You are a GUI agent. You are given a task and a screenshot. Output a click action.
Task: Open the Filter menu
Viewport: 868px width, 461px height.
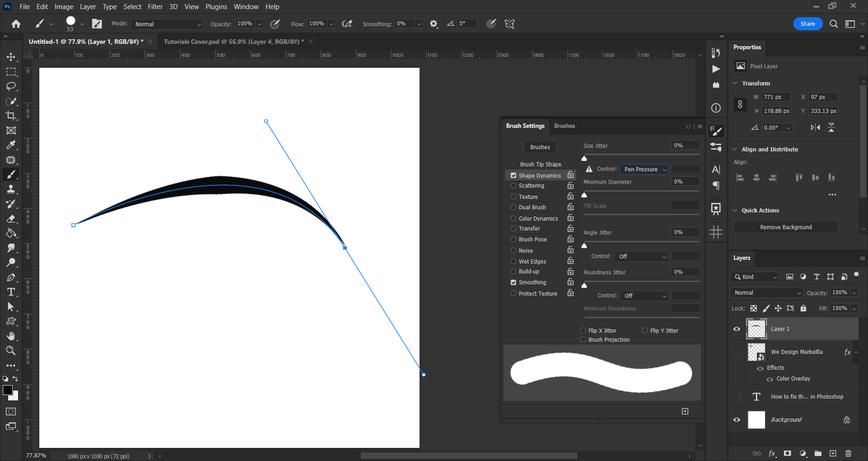(155, 7)
